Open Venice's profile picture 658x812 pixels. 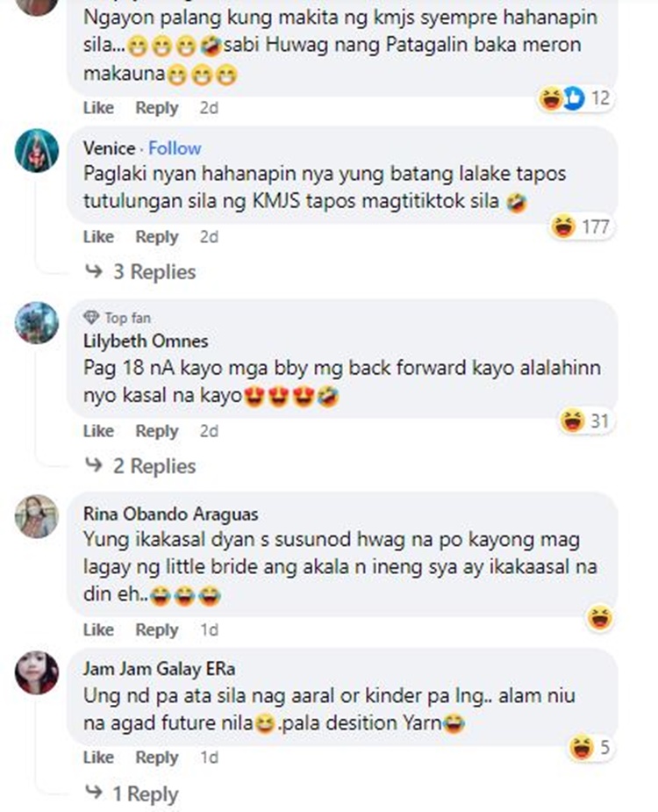tap(36, 150)
